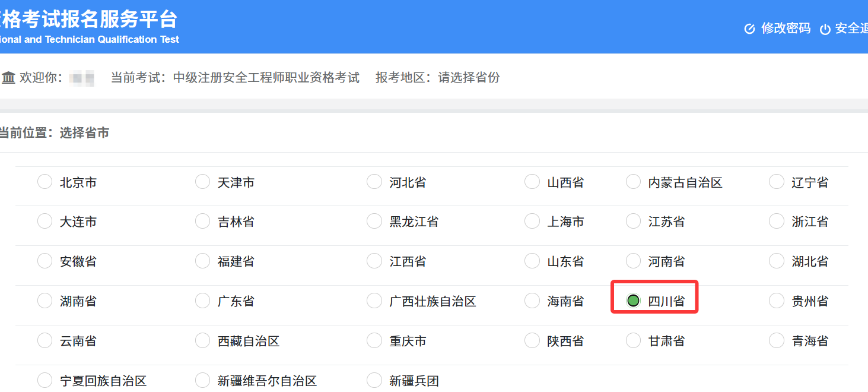Select the 上海市 option

(x=532, y=221)
